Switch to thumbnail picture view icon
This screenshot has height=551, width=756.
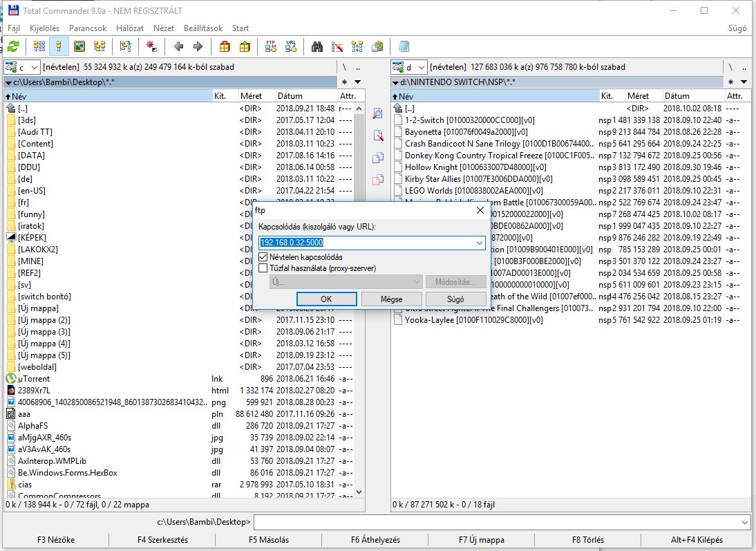tap(79, 47)
